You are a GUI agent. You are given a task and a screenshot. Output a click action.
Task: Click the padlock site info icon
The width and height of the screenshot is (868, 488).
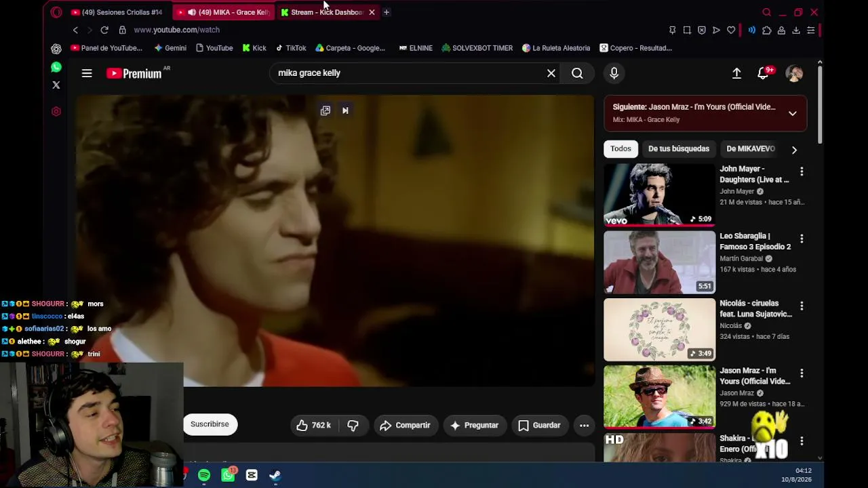pos(122,30)
